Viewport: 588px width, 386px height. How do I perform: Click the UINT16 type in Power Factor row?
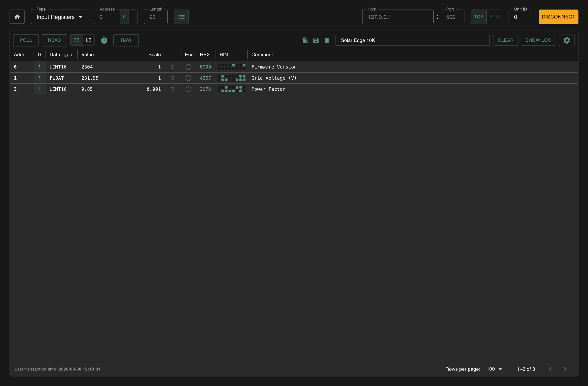point(58,89)
